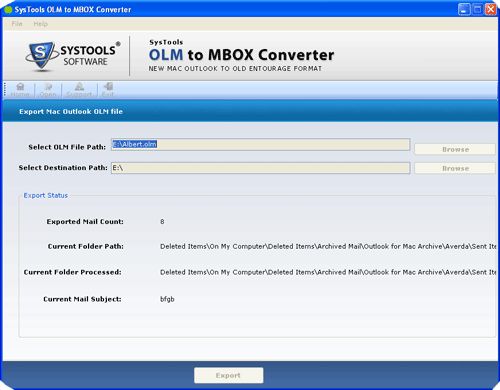Close the converter window
The height and width of the screenshot is (390, 500).
pyautogui.click(x=491, y=9)
